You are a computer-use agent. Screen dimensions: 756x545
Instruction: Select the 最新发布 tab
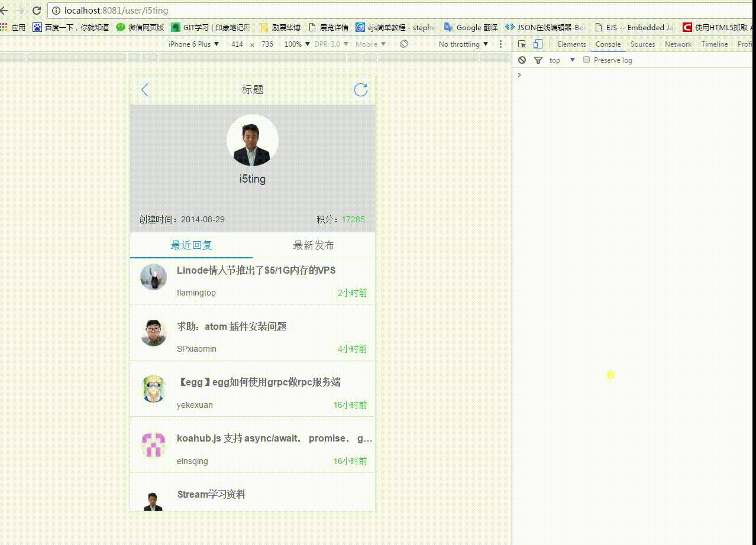click(x=314, y=245)
